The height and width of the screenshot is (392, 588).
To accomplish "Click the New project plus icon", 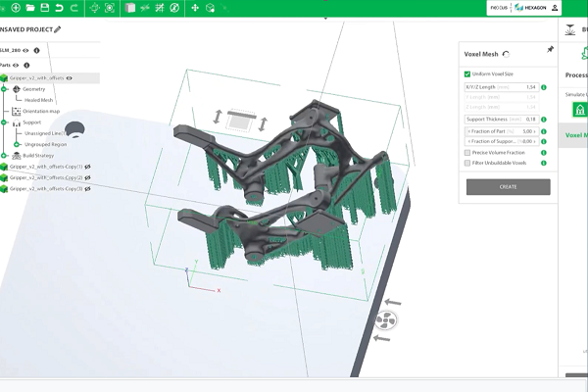I will (16, 8).
